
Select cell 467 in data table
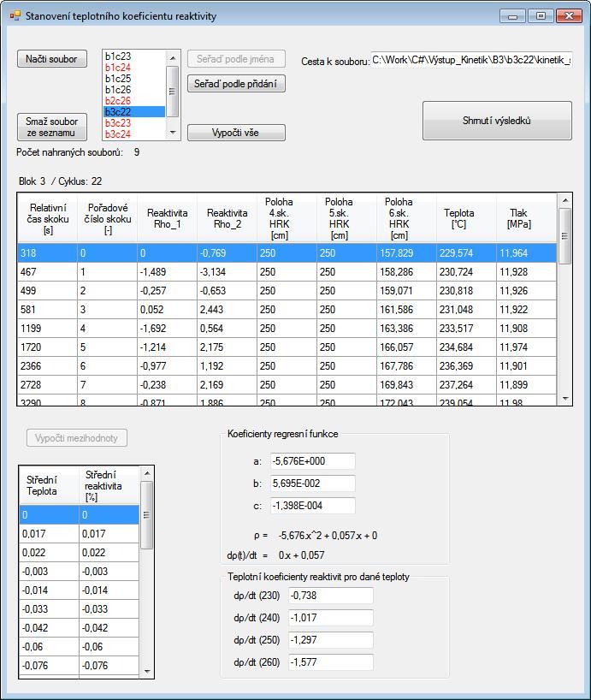[x=48, y=272]
